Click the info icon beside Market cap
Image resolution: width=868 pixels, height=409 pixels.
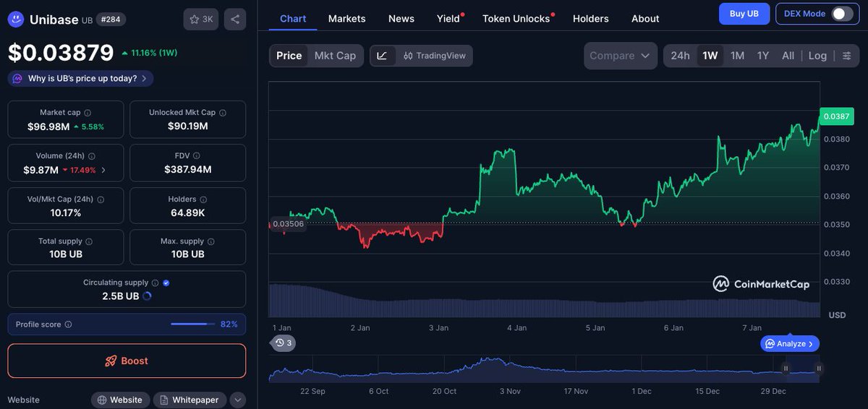(x=88, y=113)
